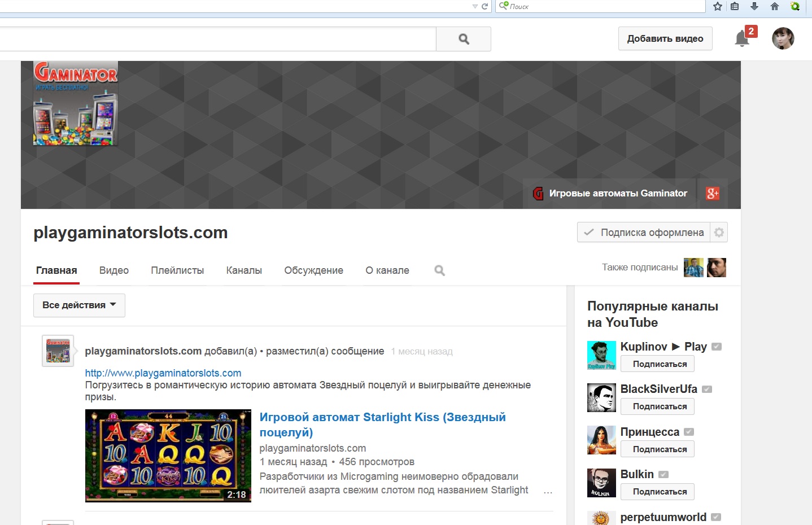Click the playgaminatorslots.com author name in the post

(x=143, y=351)
